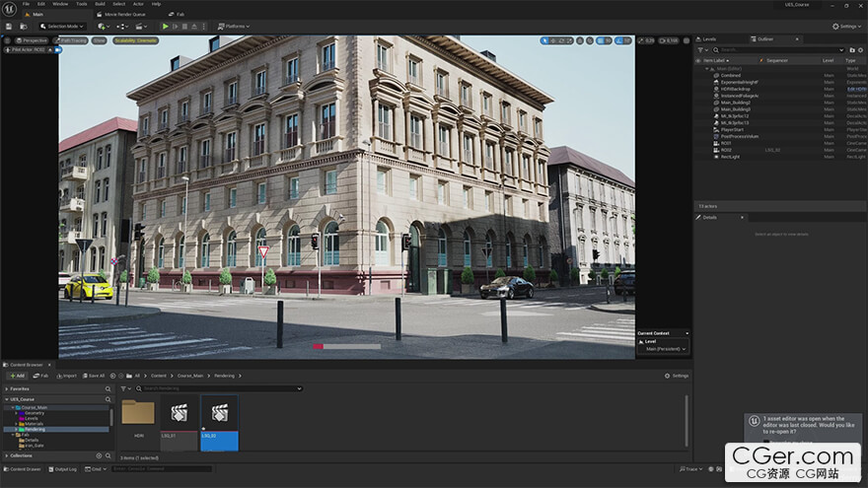
Task: Open the Platforms dropdown menu
Action: pyautogui.click(x=234, y=26)
